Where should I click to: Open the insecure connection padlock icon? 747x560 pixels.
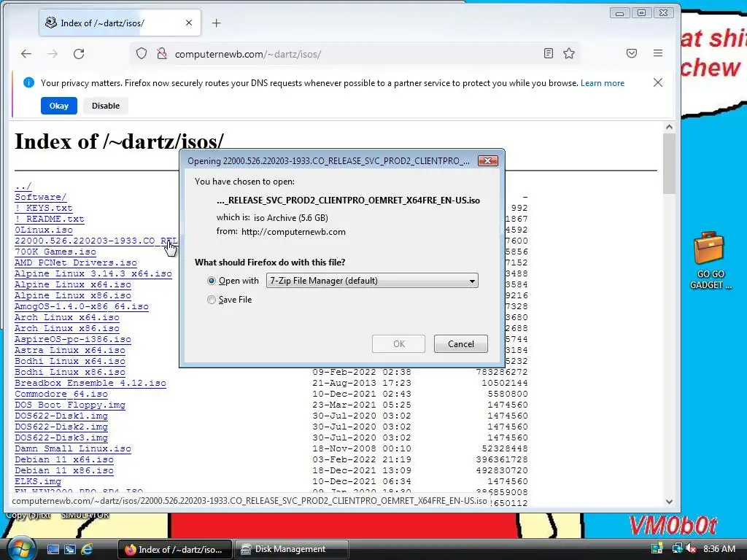pyautogui.click(x=162, y=53)
